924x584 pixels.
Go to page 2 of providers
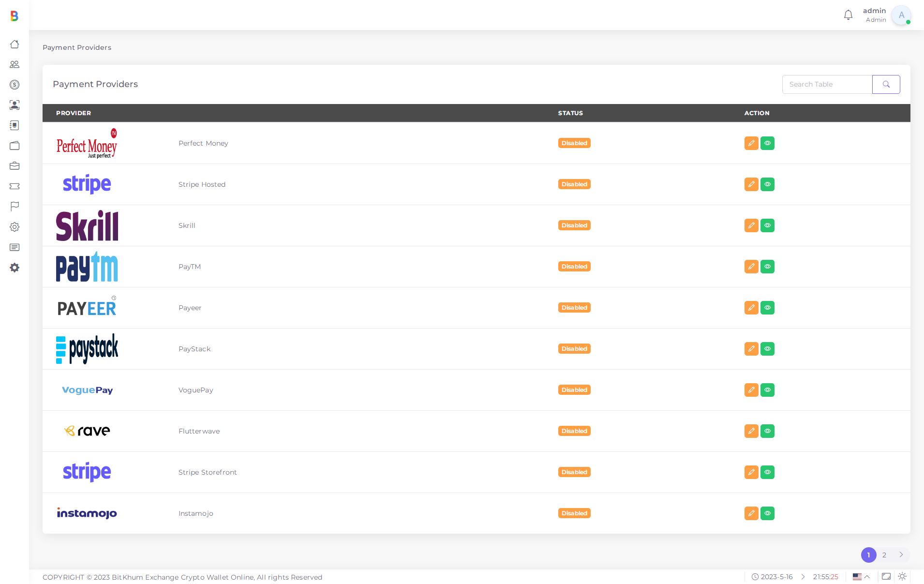pyautogui.click(x=884, y=555)
